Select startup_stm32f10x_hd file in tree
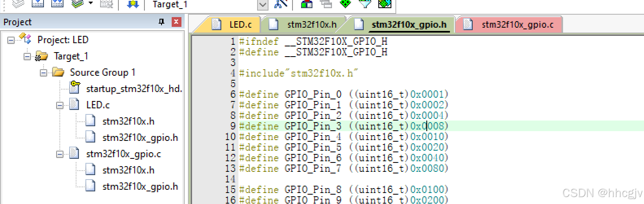The height and width of the screenshot is (204, 644). (x=134, y=89)
